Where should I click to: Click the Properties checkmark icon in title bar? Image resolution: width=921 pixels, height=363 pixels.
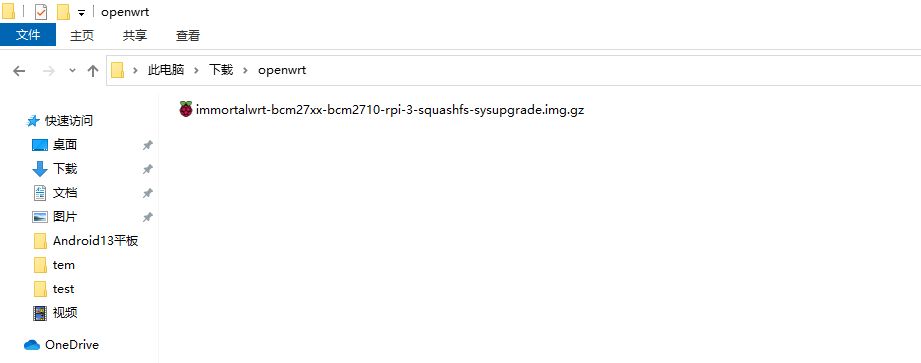(x=41, y=12)
